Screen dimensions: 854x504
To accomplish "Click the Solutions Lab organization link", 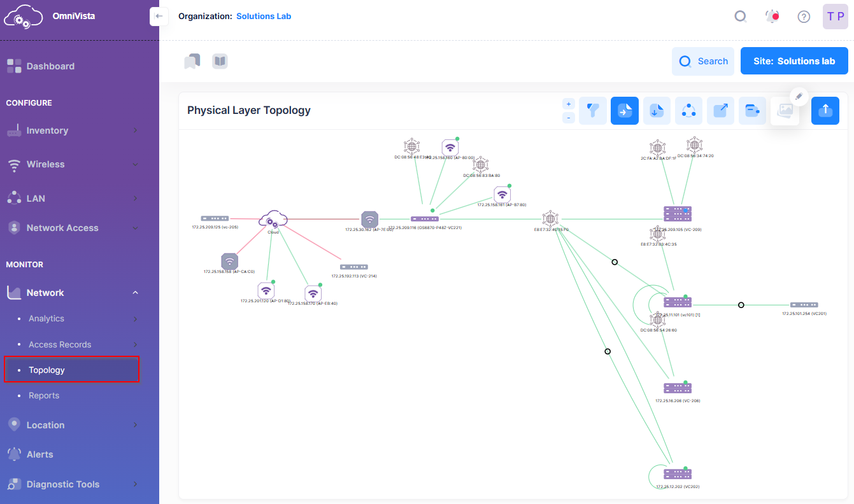I will (264, 16).
